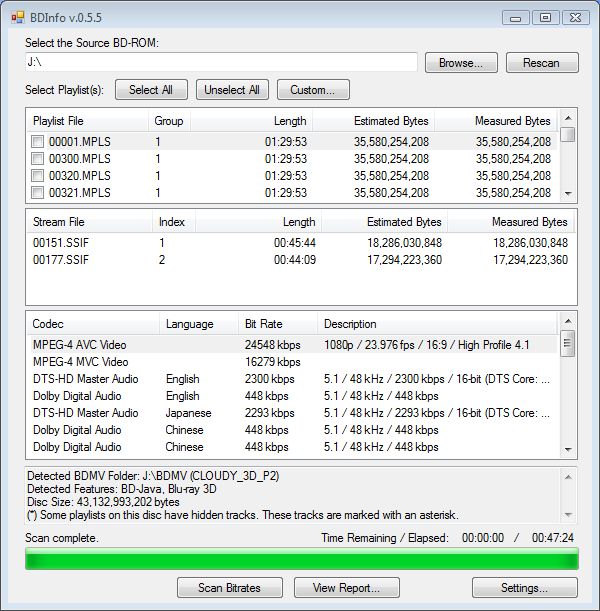Screen dimensions: 600x611
Task: Tick the 00321.MPLS playlist checkbox
Action: [37, 192]
